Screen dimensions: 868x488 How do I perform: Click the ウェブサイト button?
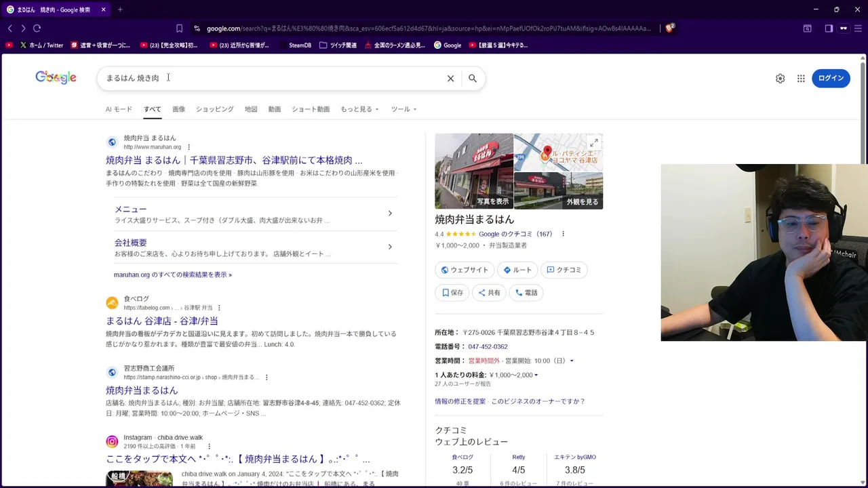click(465, 270)
